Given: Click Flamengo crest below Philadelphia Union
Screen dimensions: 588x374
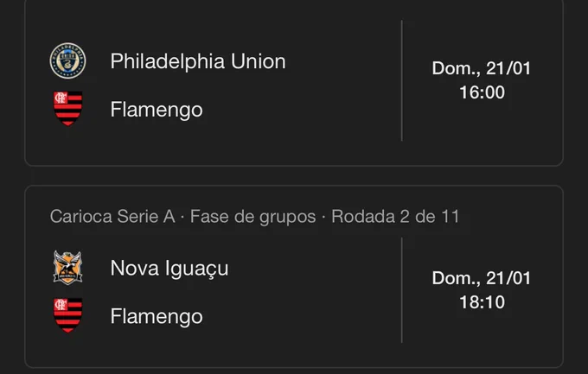Looking at the screenshot, I should [67, 109].
